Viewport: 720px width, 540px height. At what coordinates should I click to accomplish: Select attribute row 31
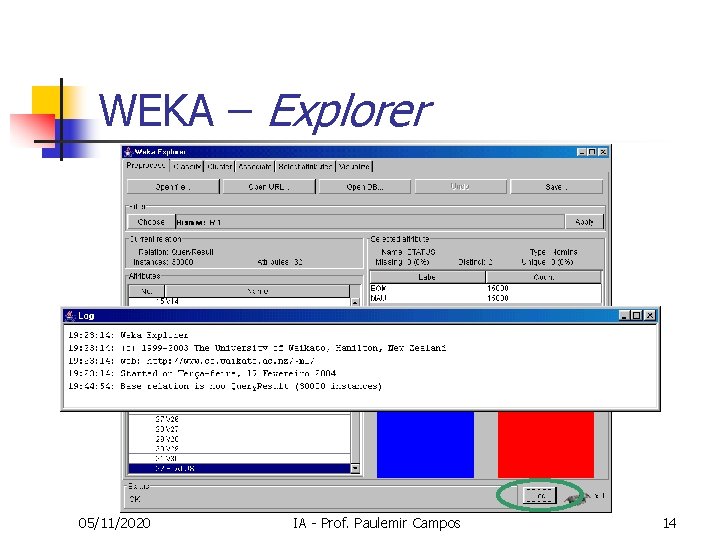point(240,458)
